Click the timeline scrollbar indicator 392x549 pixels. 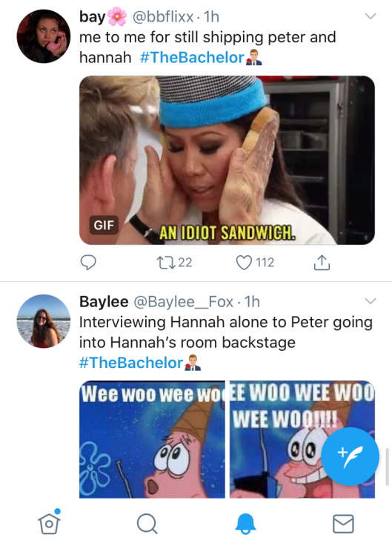(x=387, y=467)
